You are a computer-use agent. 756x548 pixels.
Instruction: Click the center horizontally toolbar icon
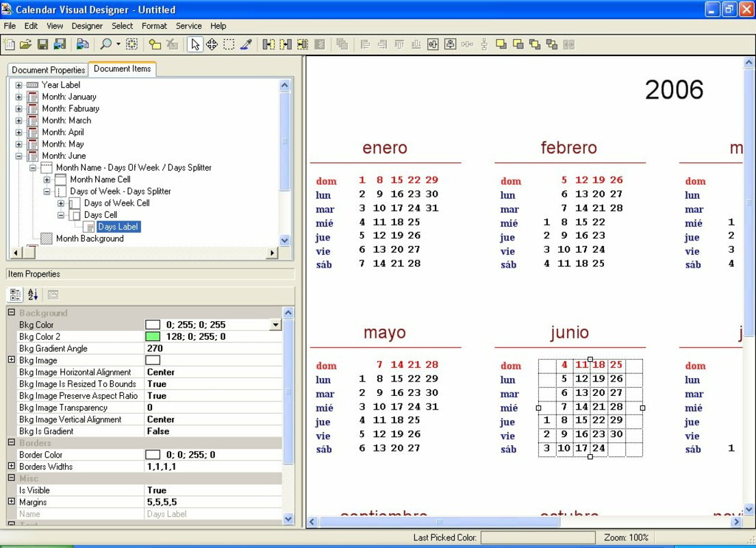(433, 45)
